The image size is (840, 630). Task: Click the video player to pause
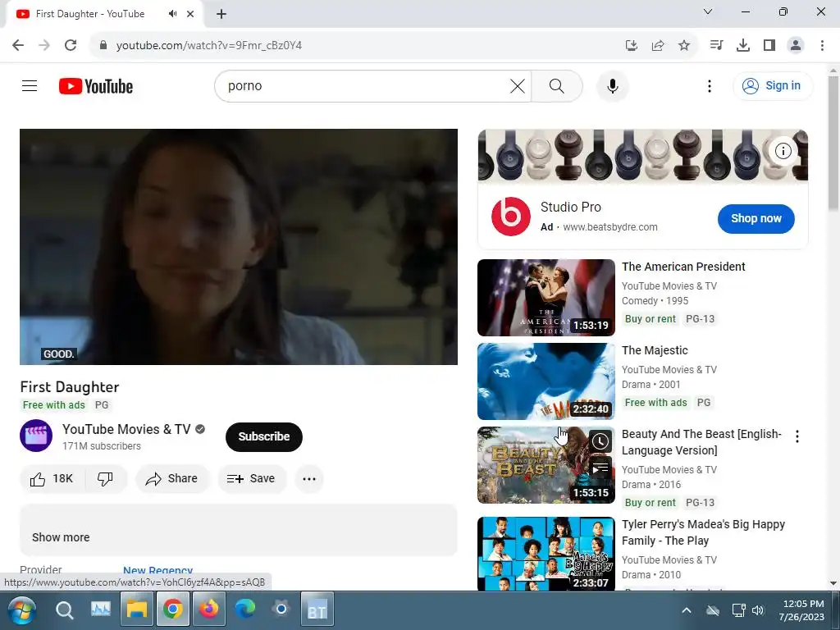click(239, 246)
